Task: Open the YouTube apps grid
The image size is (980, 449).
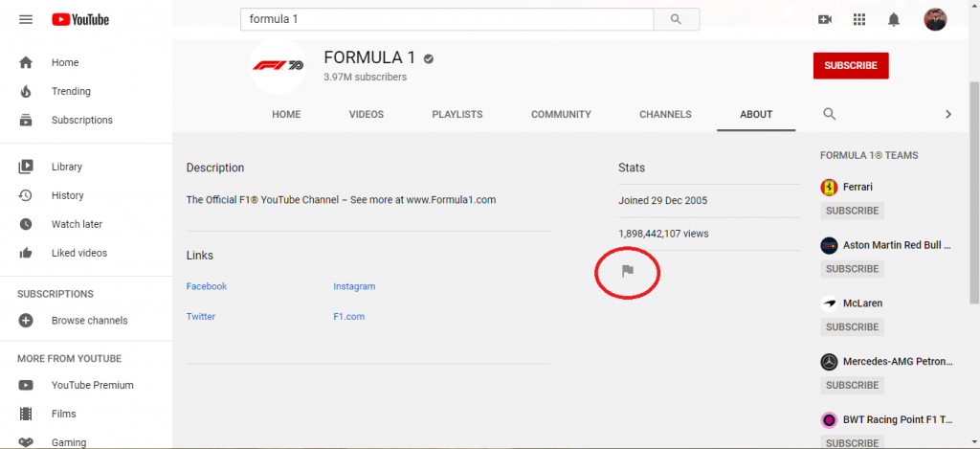Action: click(x=859, y=19)
